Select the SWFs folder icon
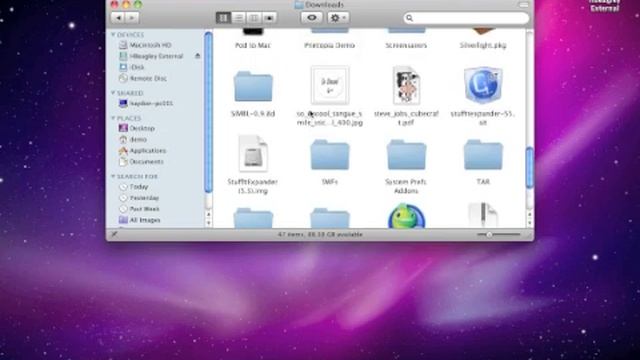This screenshot has height=360, width=640. click(330, 155)
